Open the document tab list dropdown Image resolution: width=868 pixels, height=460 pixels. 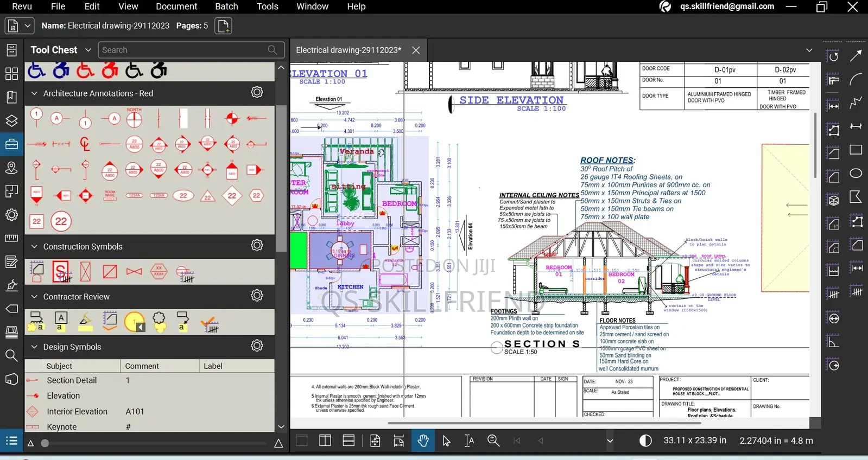[x=809, y=50]
